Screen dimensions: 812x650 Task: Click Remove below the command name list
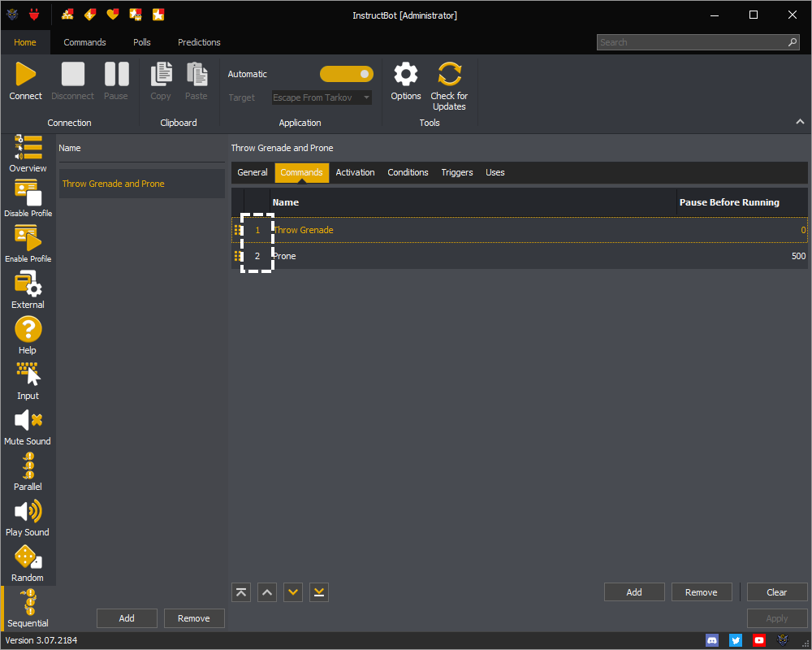click(194, 618)
